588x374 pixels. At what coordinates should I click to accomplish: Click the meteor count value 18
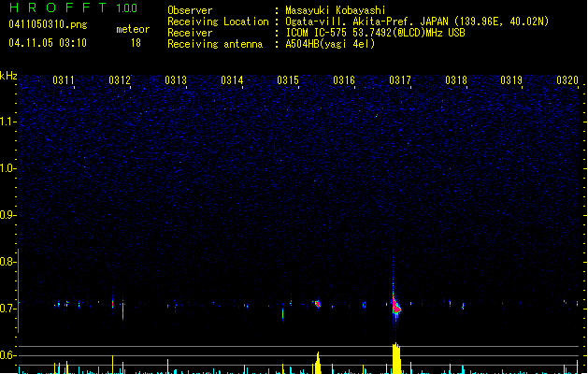click(136, 43)
